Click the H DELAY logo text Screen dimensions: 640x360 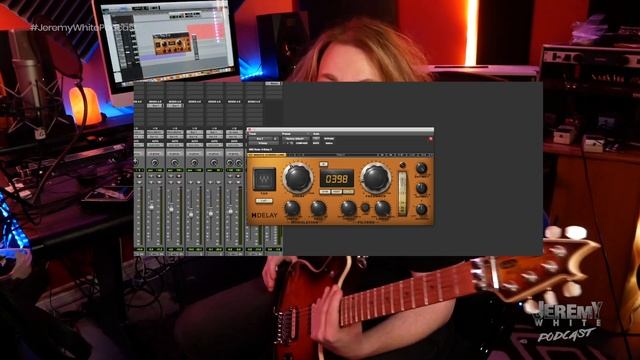pos(264,215)
